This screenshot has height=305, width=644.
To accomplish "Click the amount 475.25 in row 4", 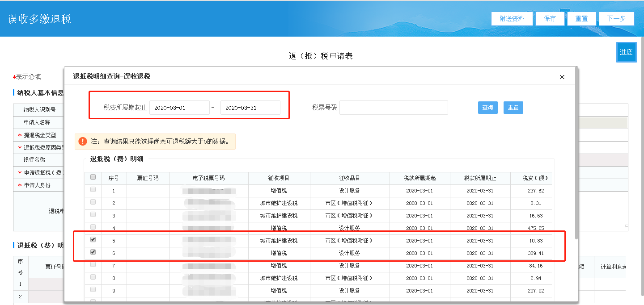I will click(535, 228).
